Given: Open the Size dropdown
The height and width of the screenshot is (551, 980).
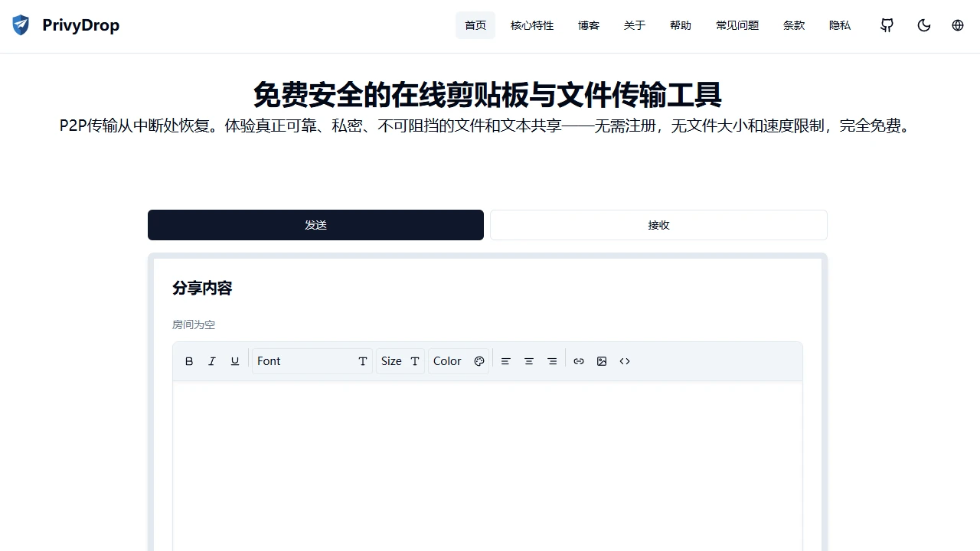Looking at the screenshot, I should pyautogui.click(x=400, y=361).
